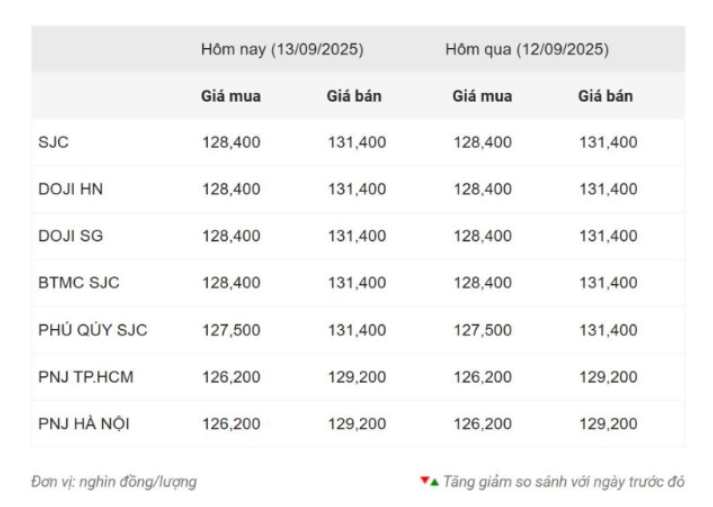This screenshot has width=713, height=507.
Task: Select the DOJI HN row label
Action: point(70,189)
